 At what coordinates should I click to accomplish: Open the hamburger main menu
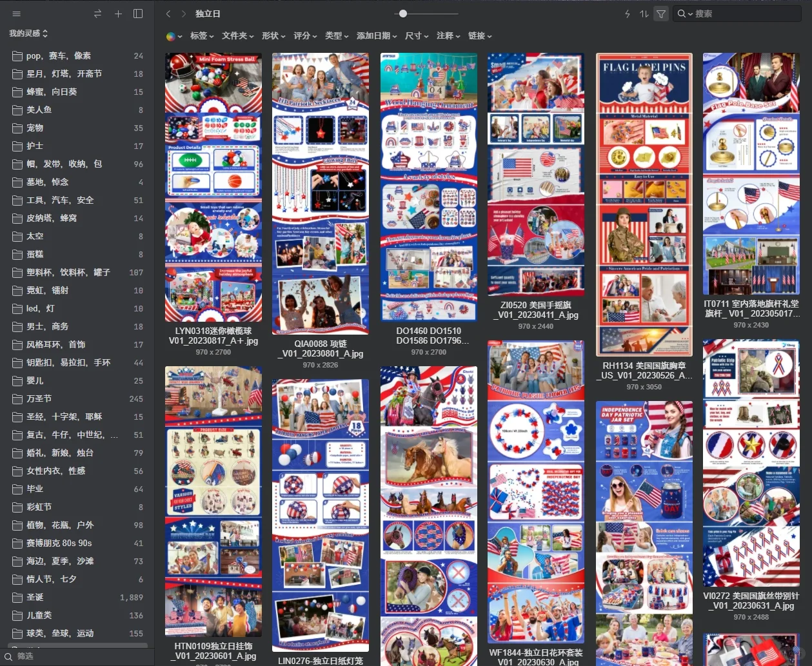coord(17,14)
